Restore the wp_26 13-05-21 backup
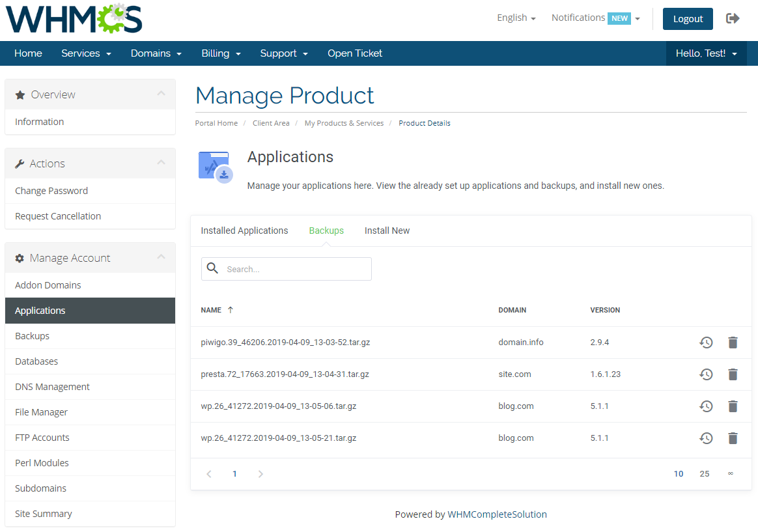 pyautogui.click(x=706, y=438)
